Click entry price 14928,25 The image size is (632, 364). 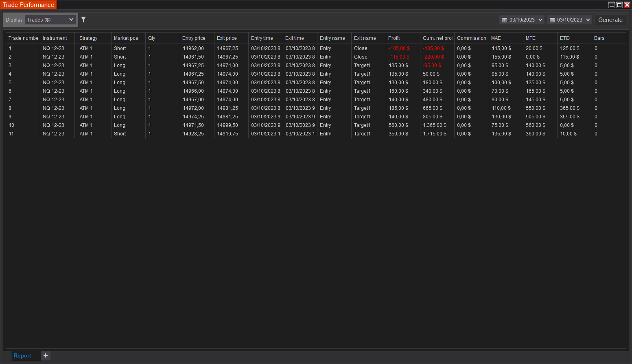click(193, 134)
